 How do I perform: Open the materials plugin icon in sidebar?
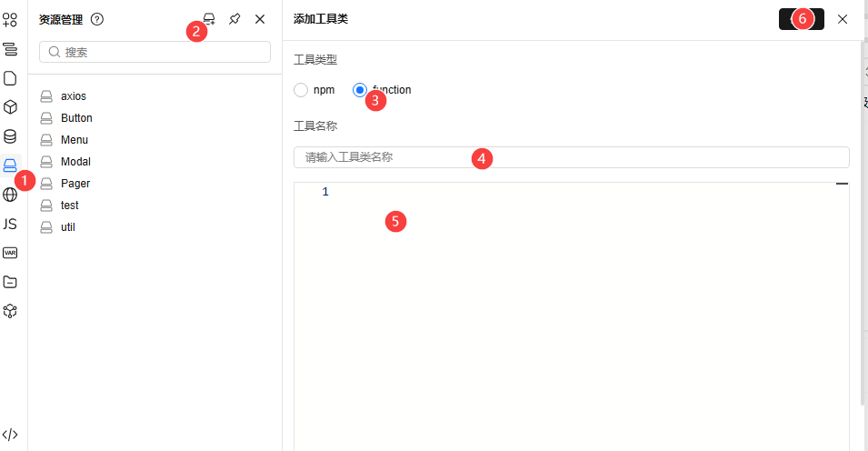[10, 20]
